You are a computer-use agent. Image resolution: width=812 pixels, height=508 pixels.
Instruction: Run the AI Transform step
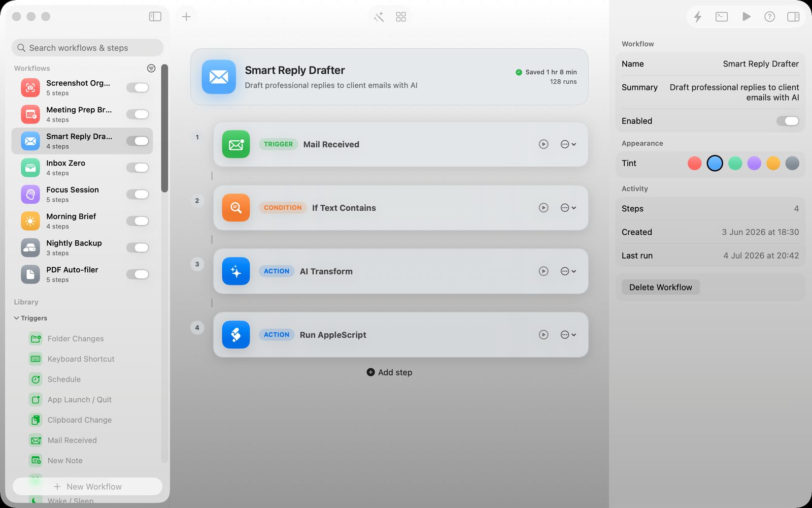pos(544,271)
